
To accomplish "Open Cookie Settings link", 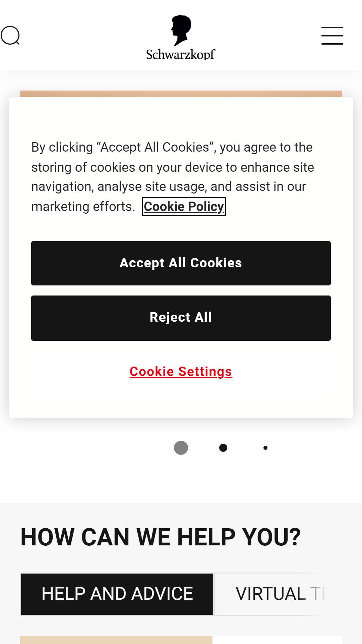I will 181,372.
